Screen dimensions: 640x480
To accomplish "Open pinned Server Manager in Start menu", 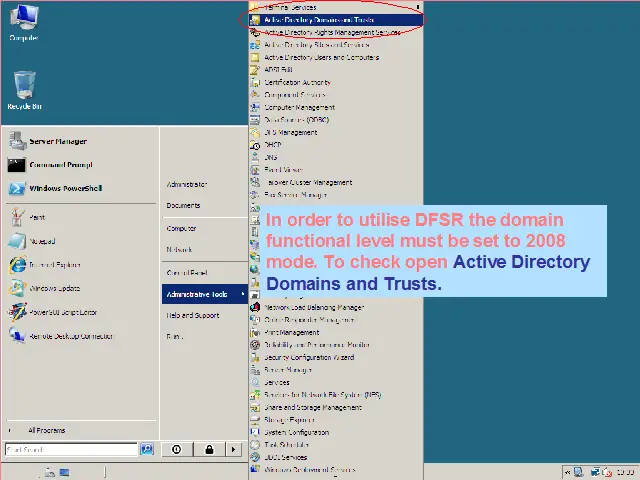I will 81,142.
